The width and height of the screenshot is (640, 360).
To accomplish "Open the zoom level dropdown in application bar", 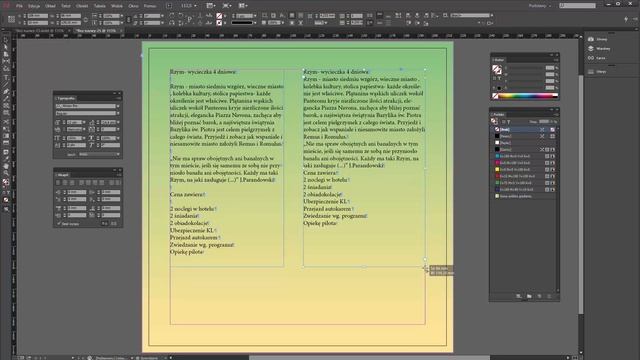I will (195, 6).
